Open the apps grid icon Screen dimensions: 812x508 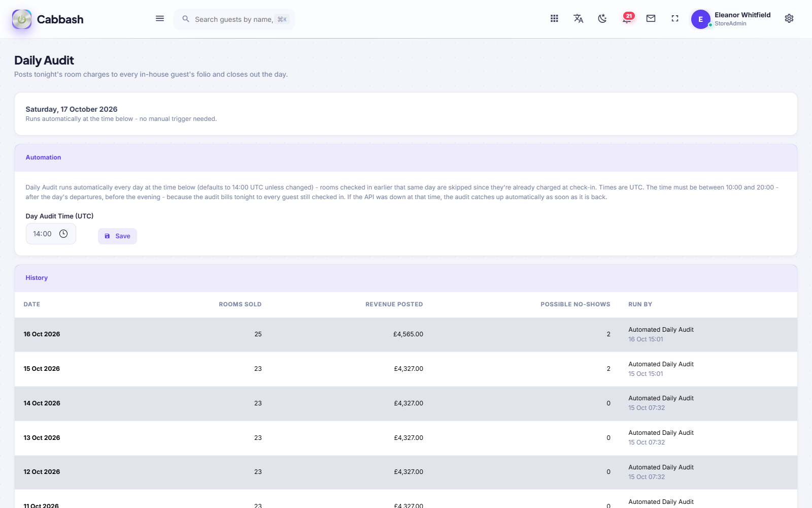[554, 18]
